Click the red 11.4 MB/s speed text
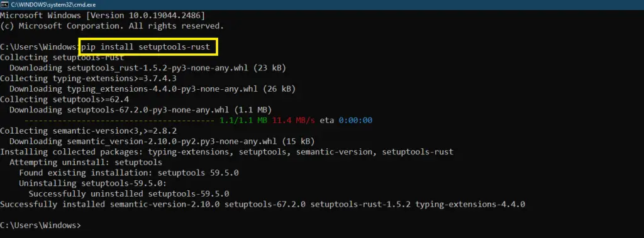644x238 pixels. click(293, 121)
